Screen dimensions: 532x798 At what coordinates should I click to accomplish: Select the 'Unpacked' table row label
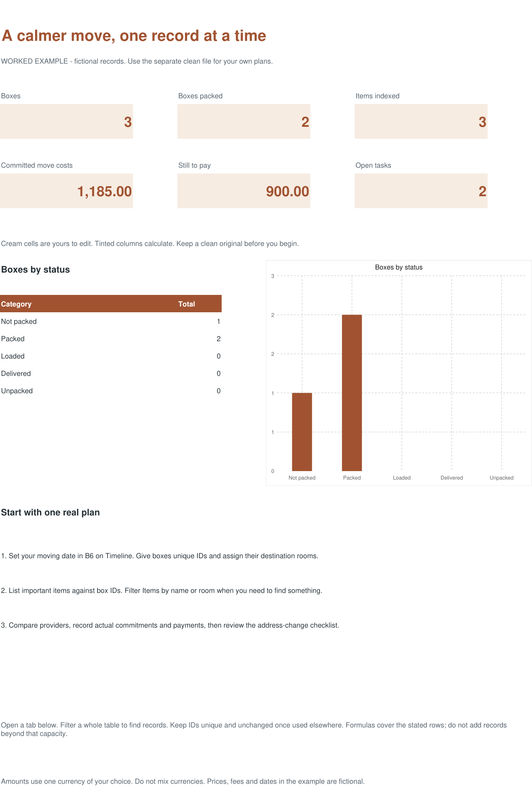(x=17, y=391)
